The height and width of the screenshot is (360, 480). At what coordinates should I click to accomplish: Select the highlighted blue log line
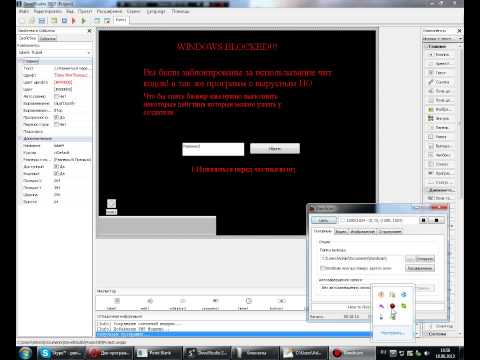233,334
